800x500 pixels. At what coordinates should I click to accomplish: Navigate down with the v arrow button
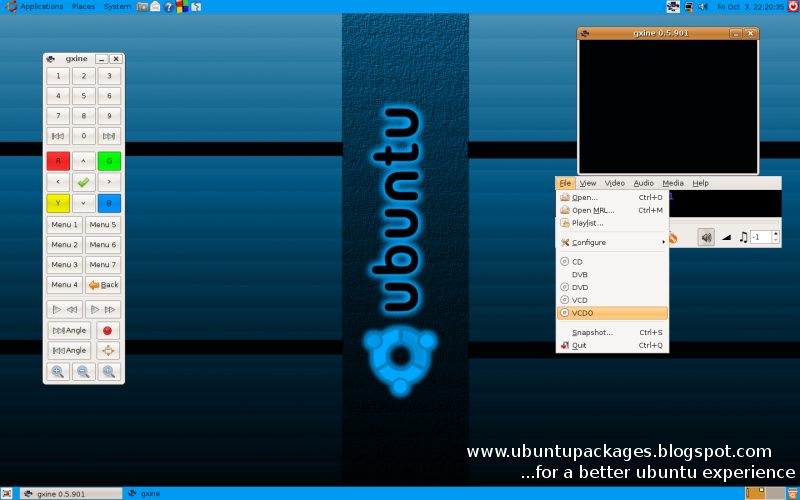[84, 203]
